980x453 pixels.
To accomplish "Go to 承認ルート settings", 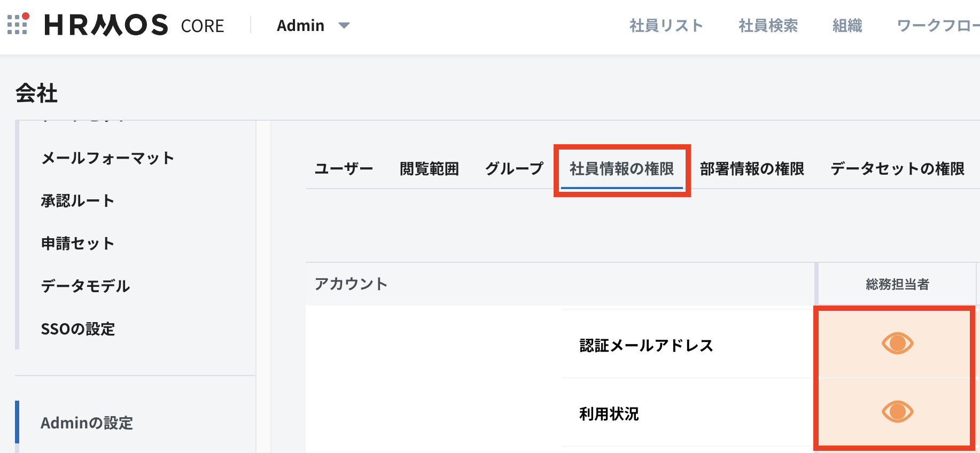I will click(77, 201).
